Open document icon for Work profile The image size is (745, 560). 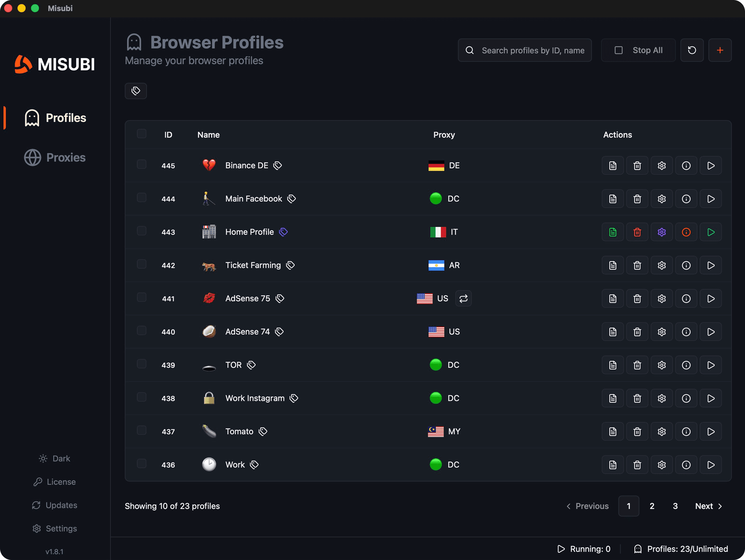click(613, 465)
